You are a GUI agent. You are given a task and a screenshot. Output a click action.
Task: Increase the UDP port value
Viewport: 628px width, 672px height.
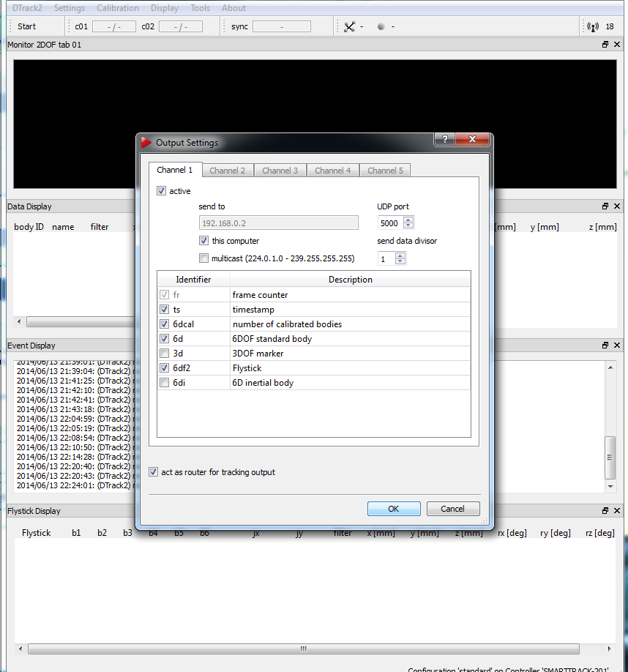408,220
